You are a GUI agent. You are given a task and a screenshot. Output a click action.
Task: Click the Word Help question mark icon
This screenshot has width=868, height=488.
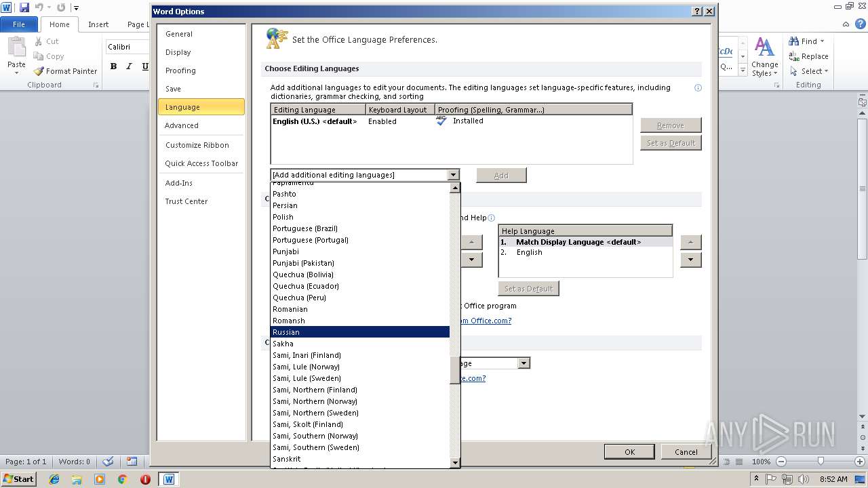click(860, 25)
